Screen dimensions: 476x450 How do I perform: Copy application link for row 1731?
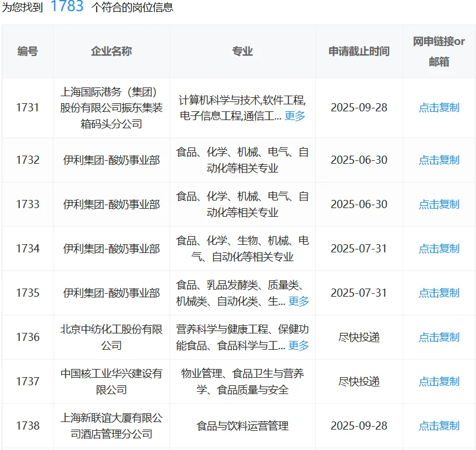(439, 107)
